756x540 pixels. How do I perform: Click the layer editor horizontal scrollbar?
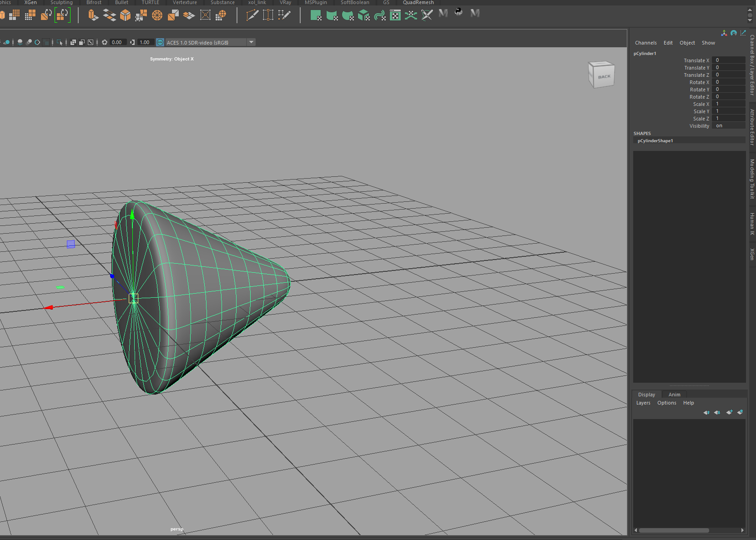point(674,530)
